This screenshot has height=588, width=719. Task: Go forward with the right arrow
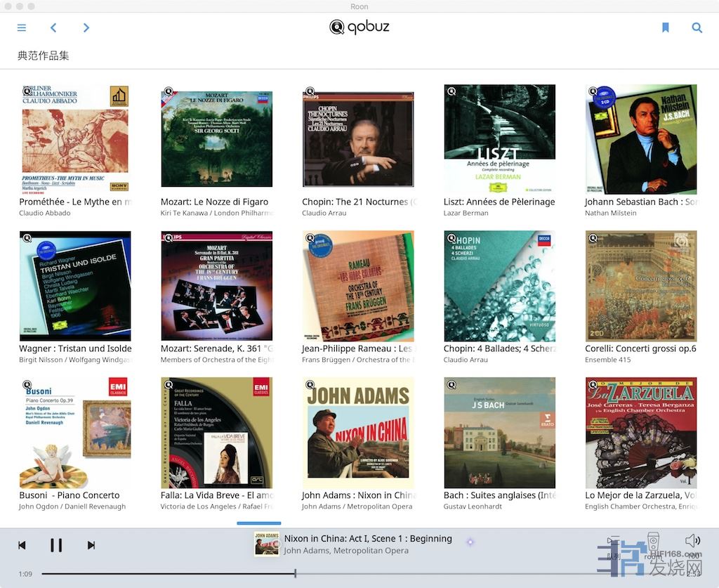click(86, 28)
